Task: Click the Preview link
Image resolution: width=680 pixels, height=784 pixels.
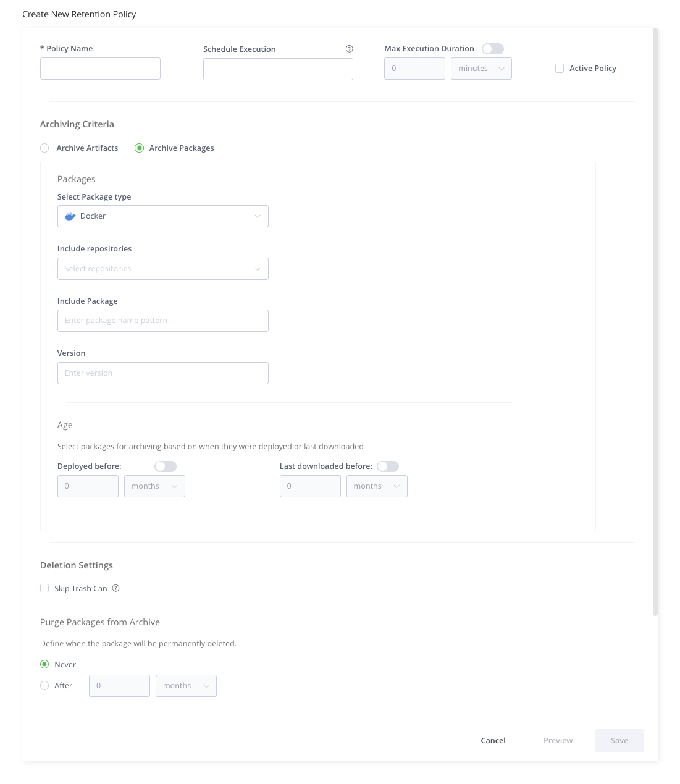Action: pos(557,740)
